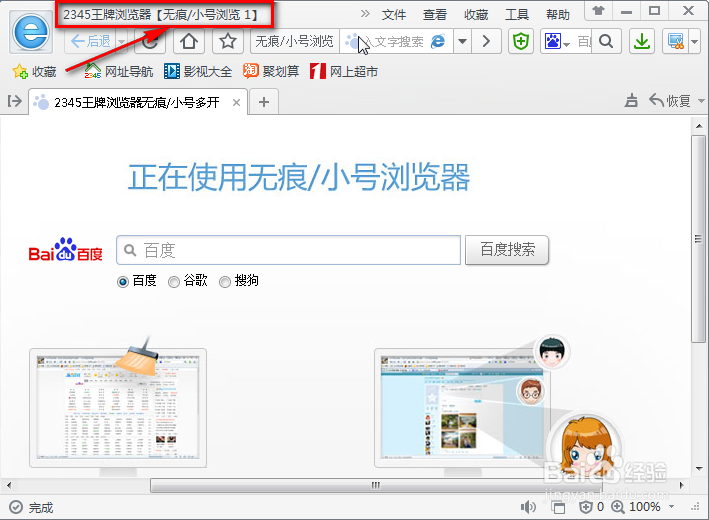Click the horizontal scrollbar thumb
Image resolution: width=709 pixels, height=520 pixels.
(x=376, y=485)
